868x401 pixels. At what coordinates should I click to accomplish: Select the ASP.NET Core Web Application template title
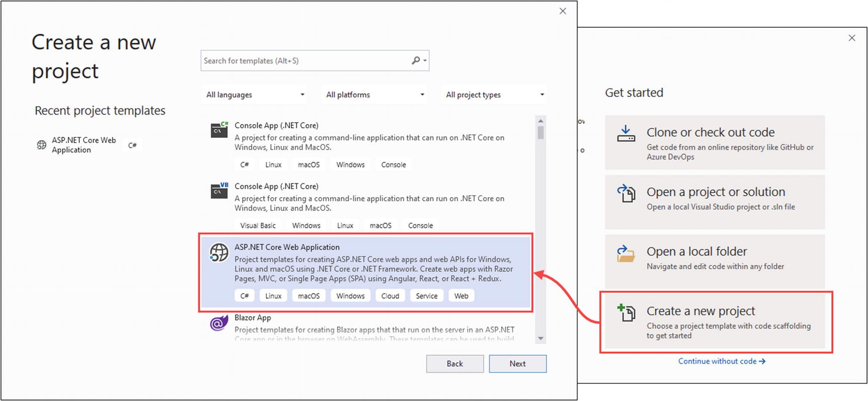point(287,247)
